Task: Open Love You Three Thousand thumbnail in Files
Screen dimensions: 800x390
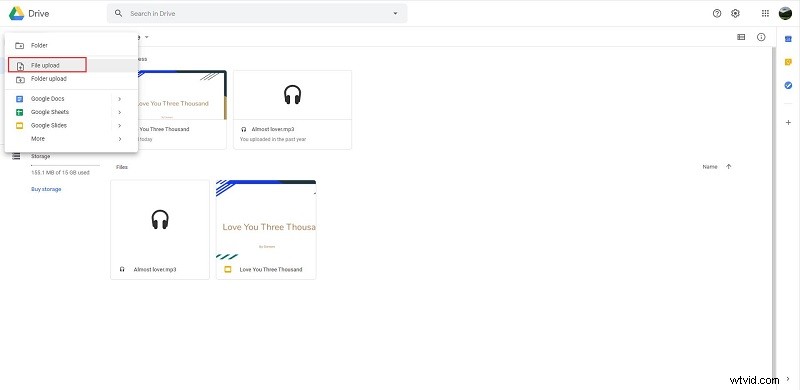Action: pyautogui.click(x=266, y=220)
